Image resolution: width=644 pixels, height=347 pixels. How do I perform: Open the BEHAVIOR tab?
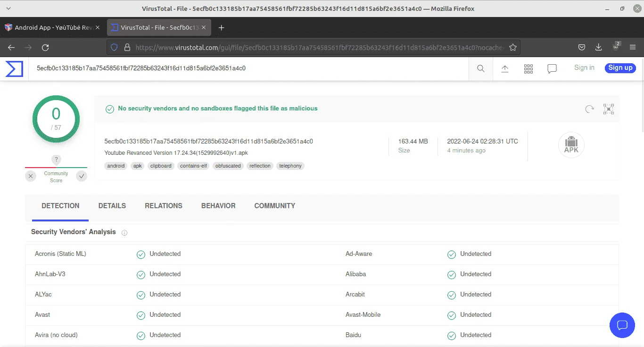click(218, 206)
